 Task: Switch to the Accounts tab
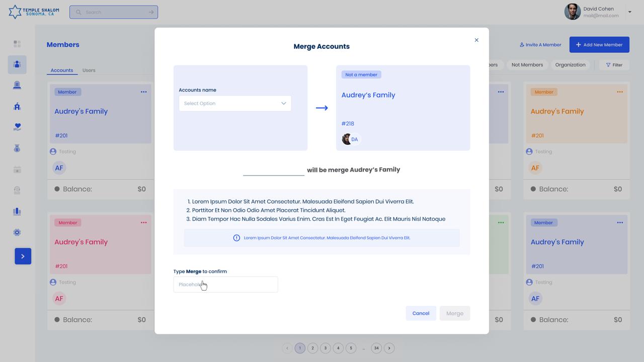(62, 70)
